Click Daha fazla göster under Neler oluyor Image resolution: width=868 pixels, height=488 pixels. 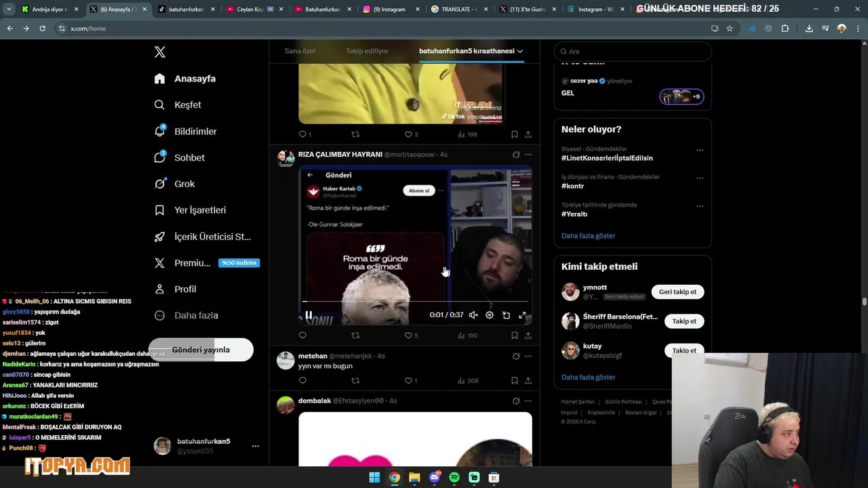pos(589,236)
